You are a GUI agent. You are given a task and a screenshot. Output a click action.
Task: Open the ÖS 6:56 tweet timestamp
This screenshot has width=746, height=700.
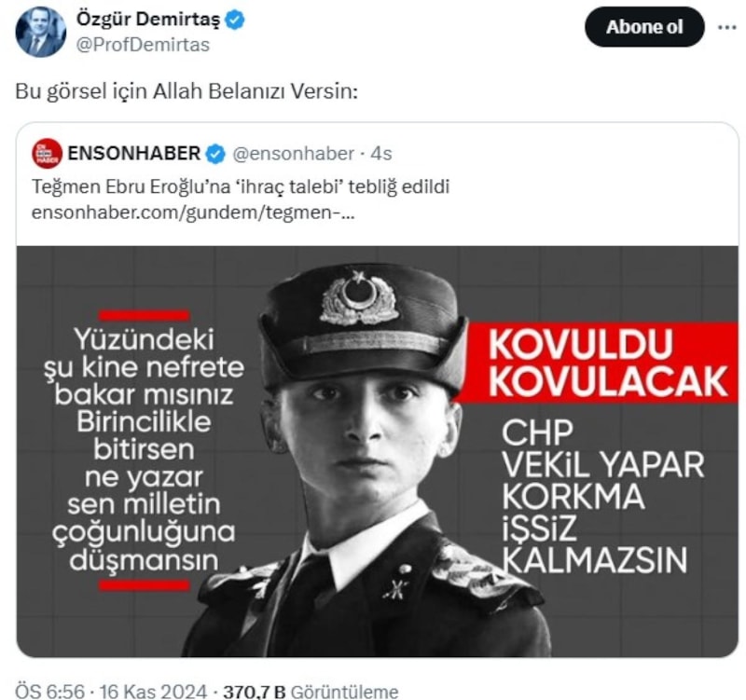[50, 692]
